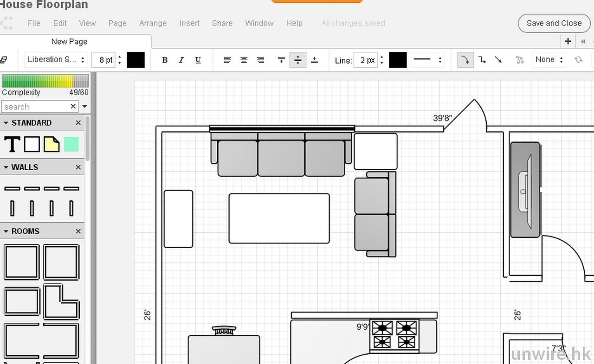This screenshot has width=594, height=364.
Task: Choose the straight diagonal line style icon
Action: pyautogui.click(x=498, y=60)
